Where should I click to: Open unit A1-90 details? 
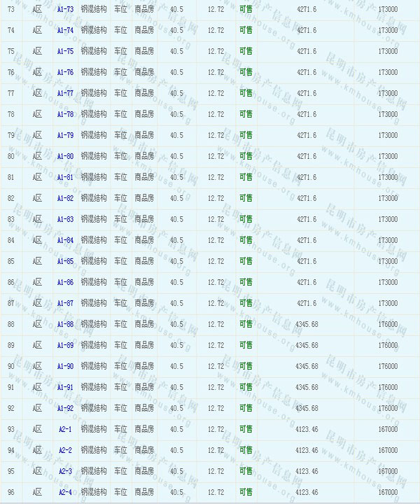[65, 366]
